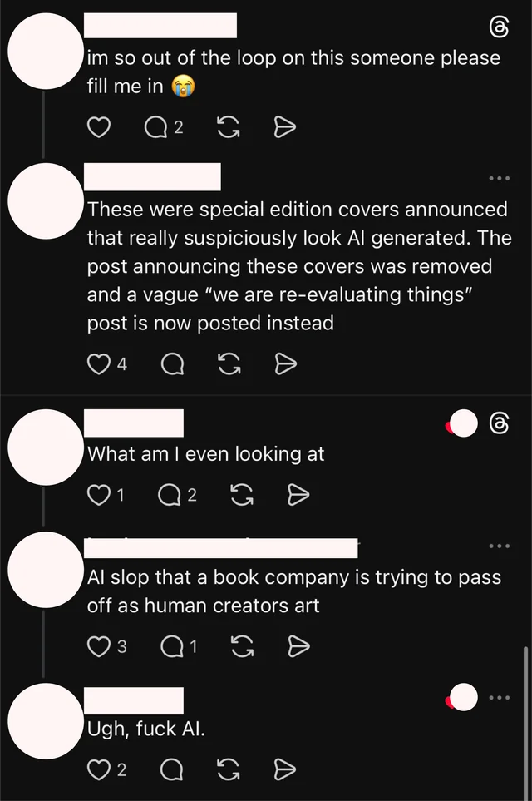532x801 pixels.
Task: Open the profile picture beside "What am I even looking at"
Action: (x=44, y=447)
